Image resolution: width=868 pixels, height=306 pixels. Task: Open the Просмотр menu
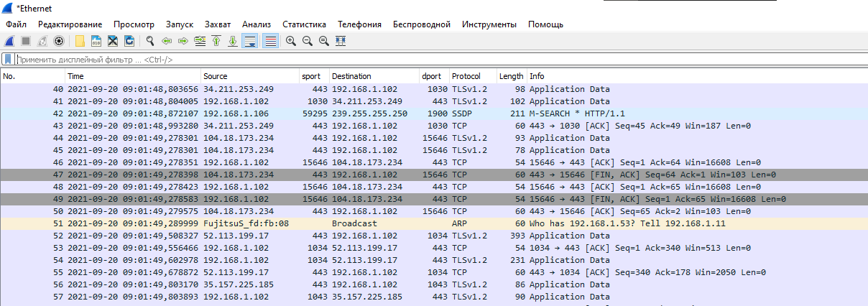pos(134,24)
